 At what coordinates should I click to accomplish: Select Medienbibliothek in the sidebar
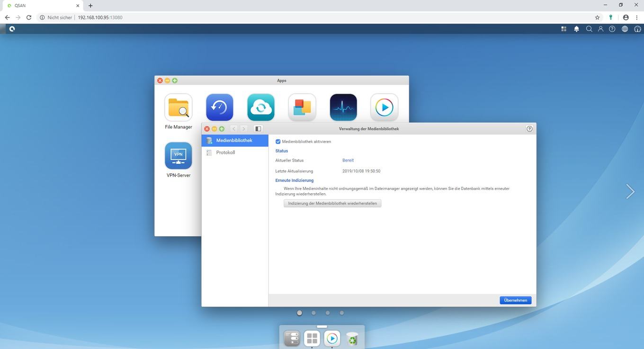coord(235,141)
